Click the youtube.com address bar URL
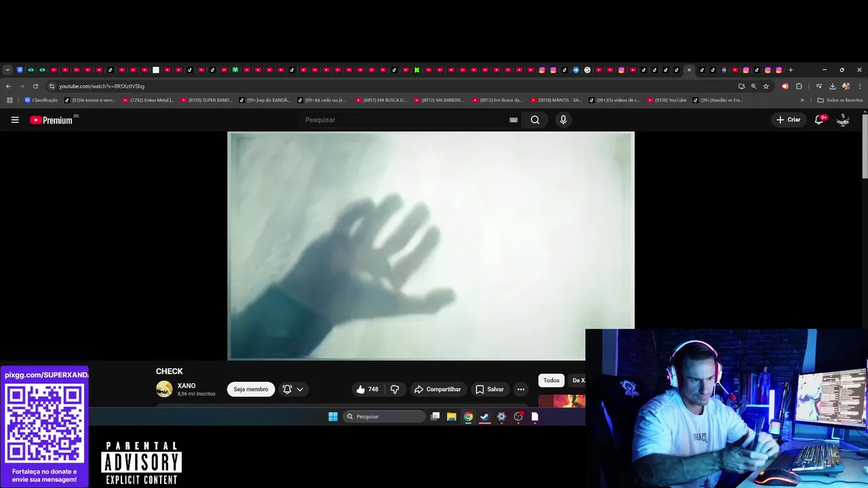868x488 pixels. click(102, 86)
